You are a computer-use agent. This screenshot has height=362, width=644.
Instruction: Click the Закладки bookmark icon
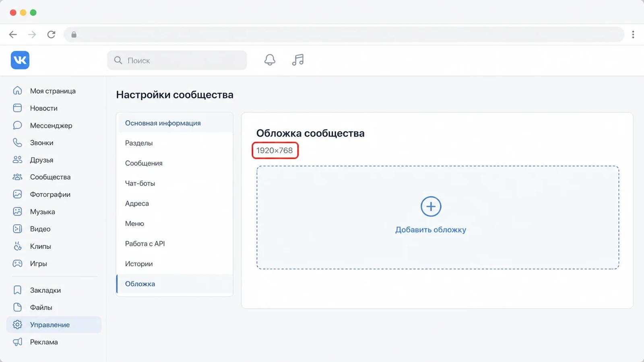pos(17,290)
